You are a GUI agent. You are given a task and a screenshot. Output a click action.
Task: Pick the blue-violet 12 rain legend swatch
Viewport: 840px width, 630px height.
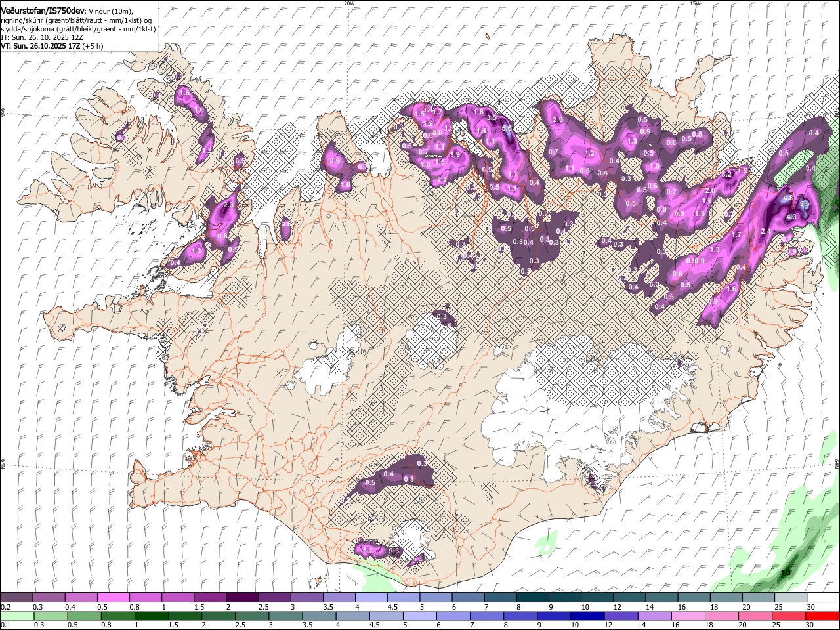tap(621, 616)
